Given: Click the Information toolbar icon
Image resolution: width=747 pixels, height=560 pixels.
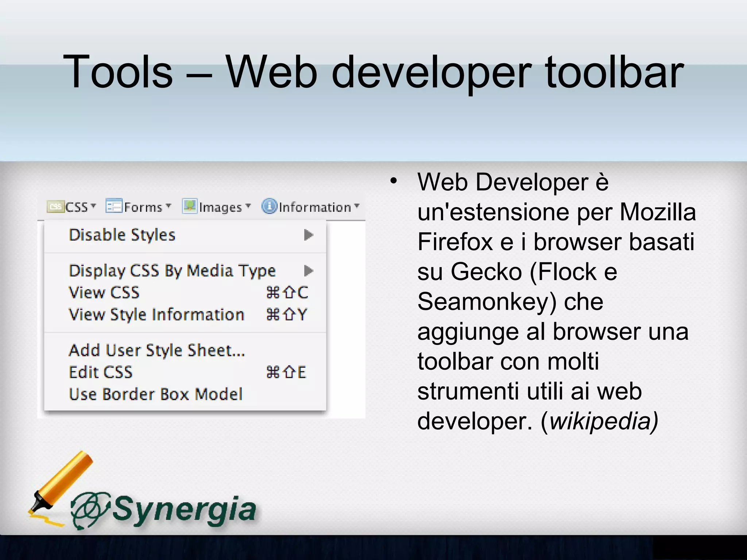Looking at the screenshot, I should [x=269, y=206].
